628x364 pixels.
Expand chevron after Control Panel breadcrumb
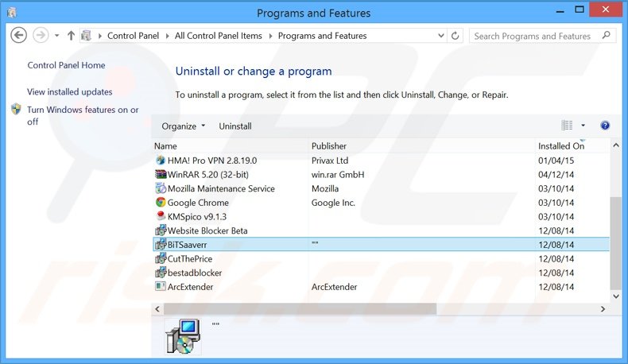pyautogui.click(x=167, y=36)
